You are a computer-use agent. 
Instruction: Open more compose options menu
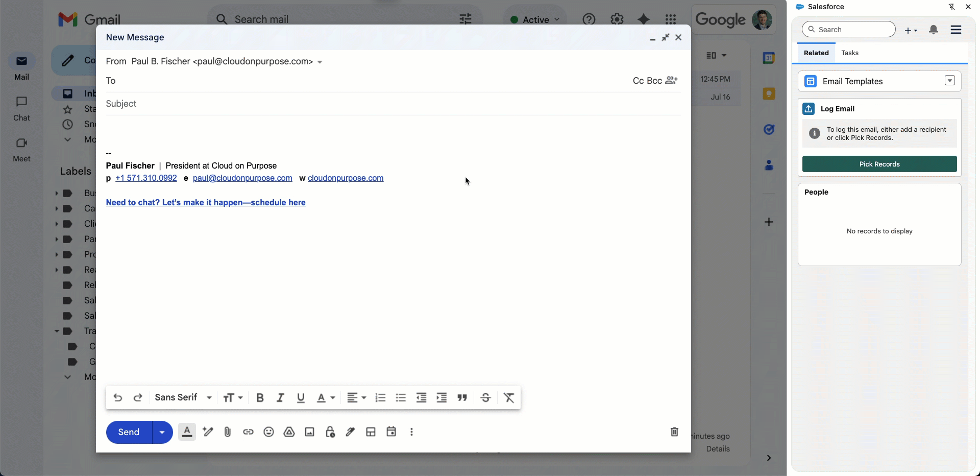(412, 432)
